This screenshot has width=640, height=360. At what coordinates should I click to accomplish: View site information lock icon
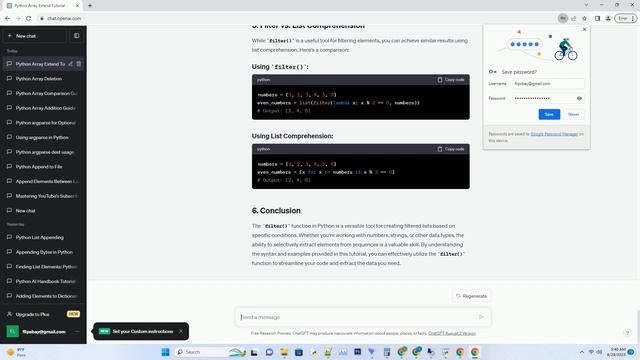(42, 18)
